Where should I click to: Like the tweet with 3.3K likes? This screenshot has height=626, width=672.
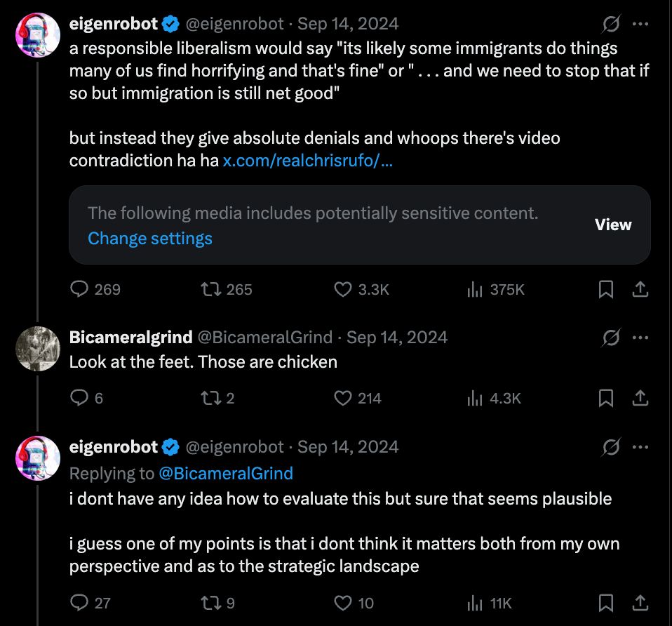[343, 289]
